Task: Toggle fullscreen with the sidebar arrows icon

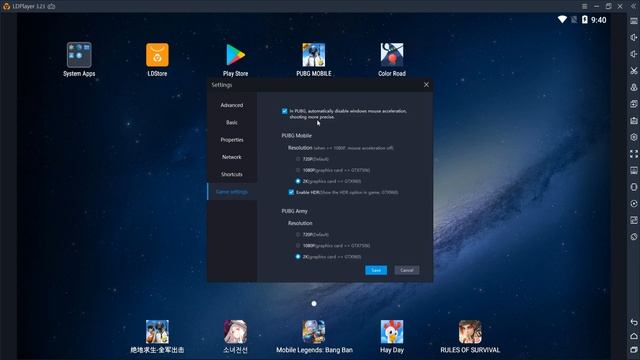Action: pyautogui.click(x=633, y=154)
